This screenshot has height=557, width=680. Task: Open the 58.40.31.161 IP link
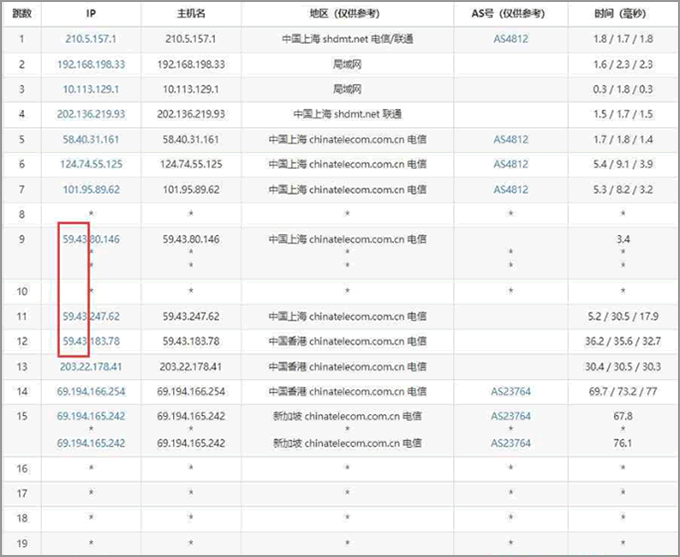[x=91, y=139]
